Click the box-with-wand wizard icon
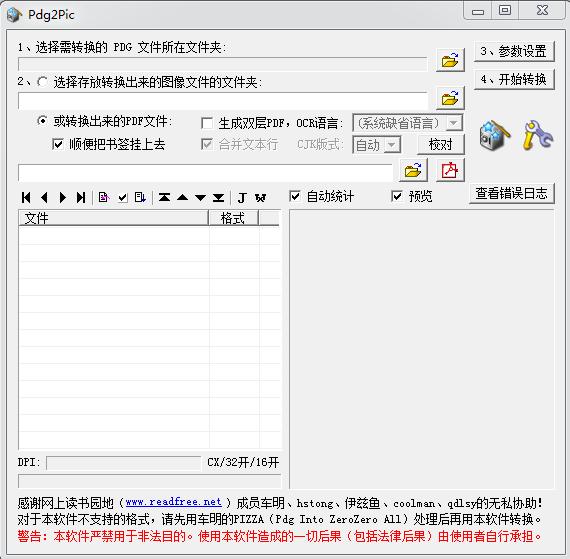Screen dimensions: 570x559 click(494, 136)
